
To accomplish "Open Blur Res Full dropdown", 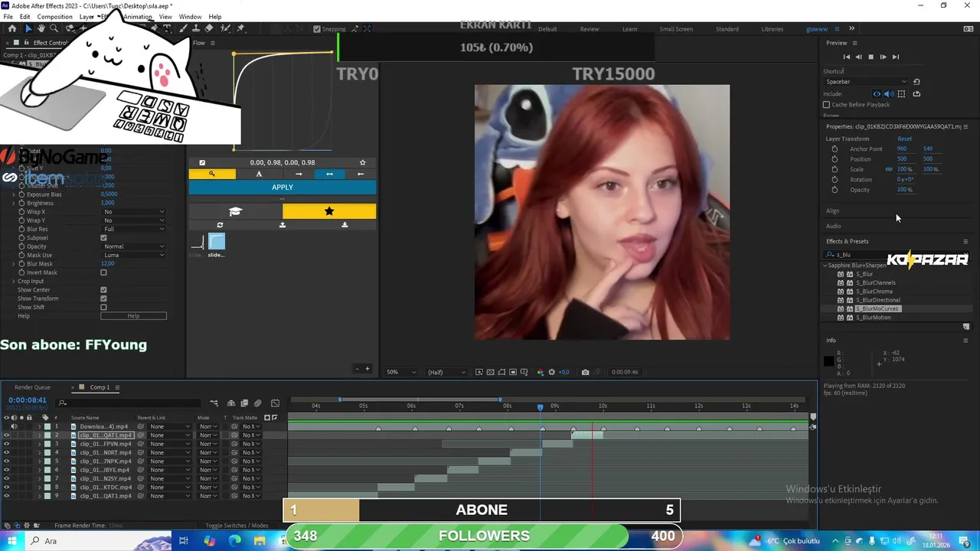I will point(134,229).
